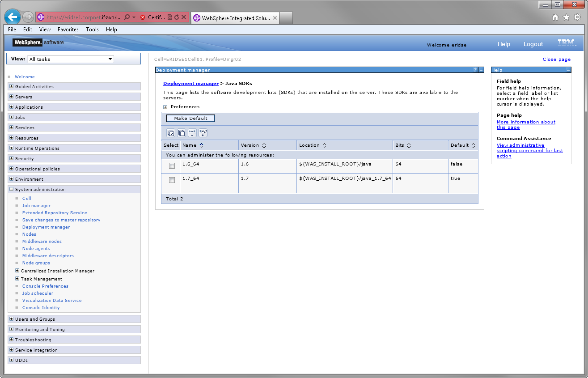Sort the table by the Name column
The image size is (588, 378).
201,145
